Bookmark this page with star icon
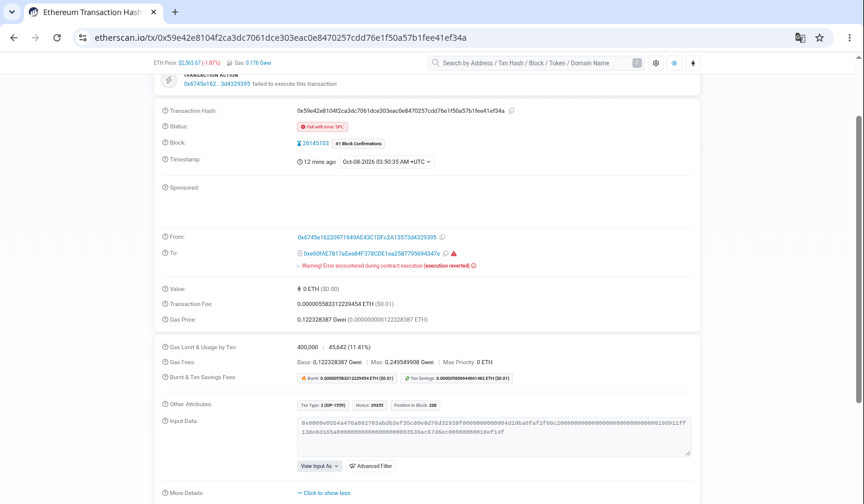The width and height of the screenshot is (864, 504). click(x=820, y=38)
